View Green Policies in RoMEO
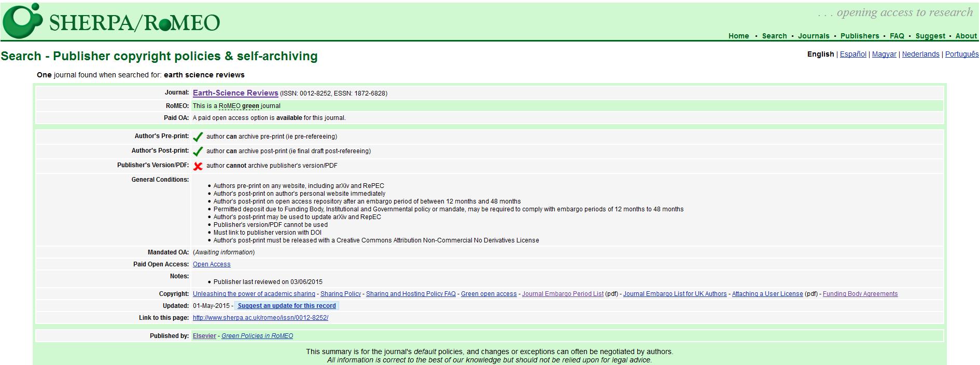 pyautogui.click(x=257, y=336)
